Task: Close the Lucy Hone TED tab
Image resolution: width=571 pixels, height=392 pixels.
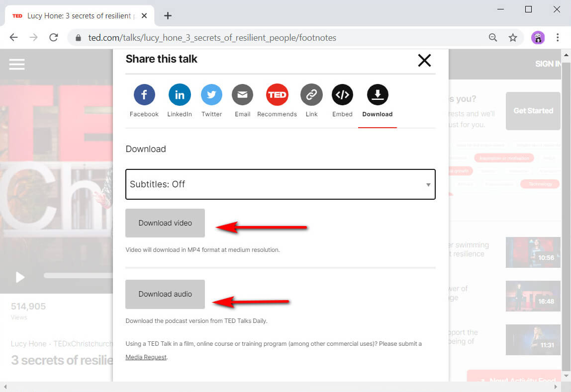Action: (x=144, y=15)
